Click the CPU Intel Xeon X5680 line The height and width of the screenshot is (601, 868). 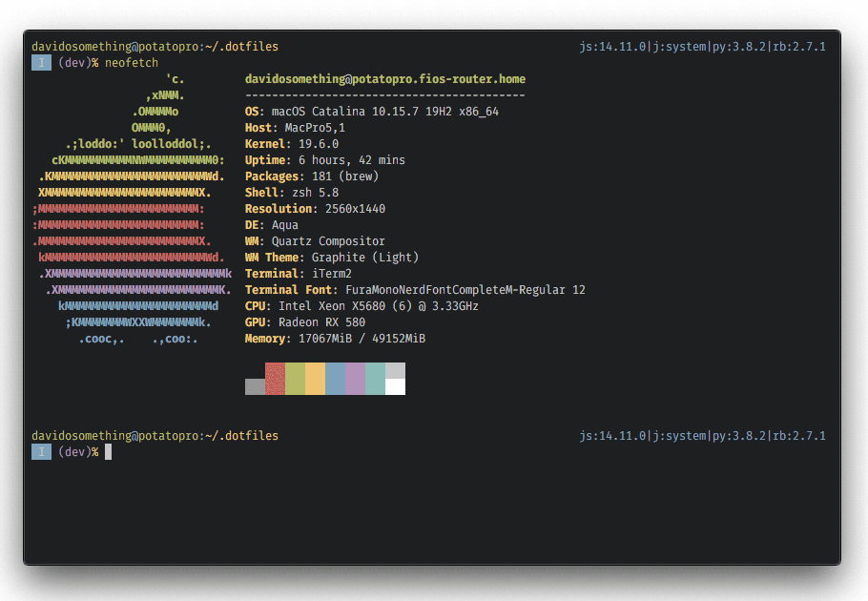(x=362, y=306)
